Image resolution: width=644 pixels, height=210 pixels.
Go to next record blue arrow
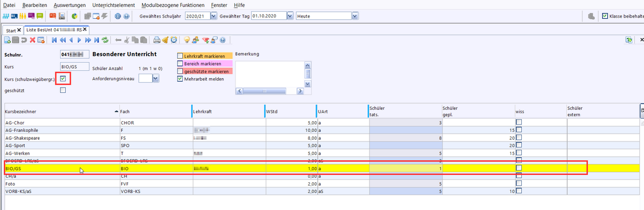[x=79, y=40]
